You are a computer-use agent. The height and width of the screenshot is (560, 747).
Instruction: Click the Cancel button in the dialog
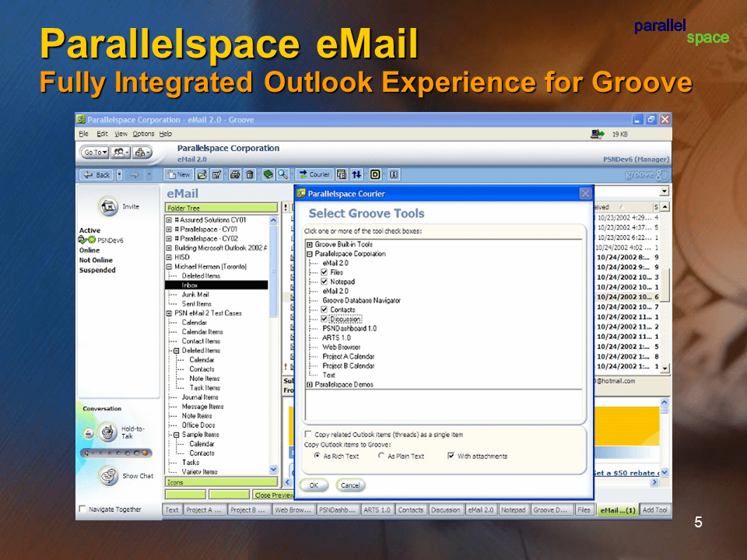click(x=350, y=485)
